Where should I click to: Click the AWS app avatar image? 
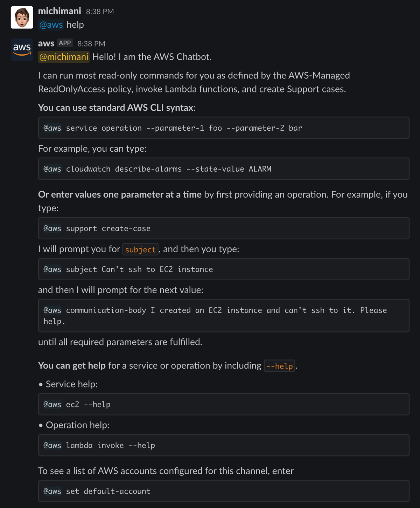point(22,49)
